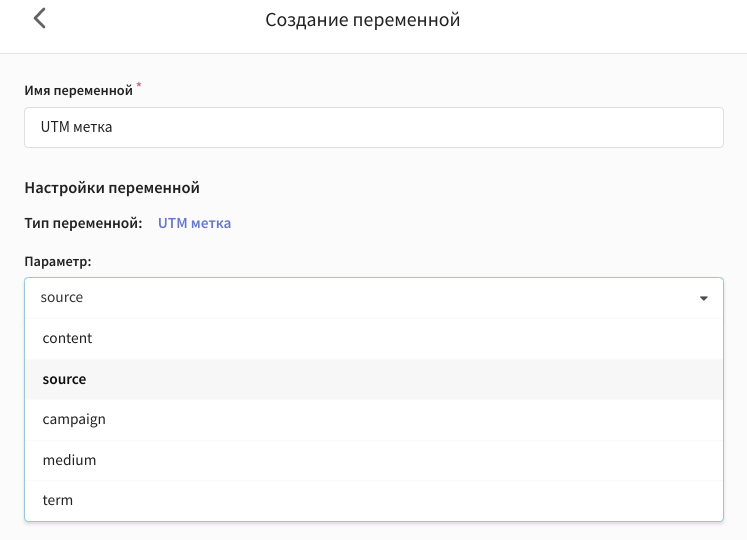Collapse the Параметр dropdown showing source

click(x=374, y=297)
